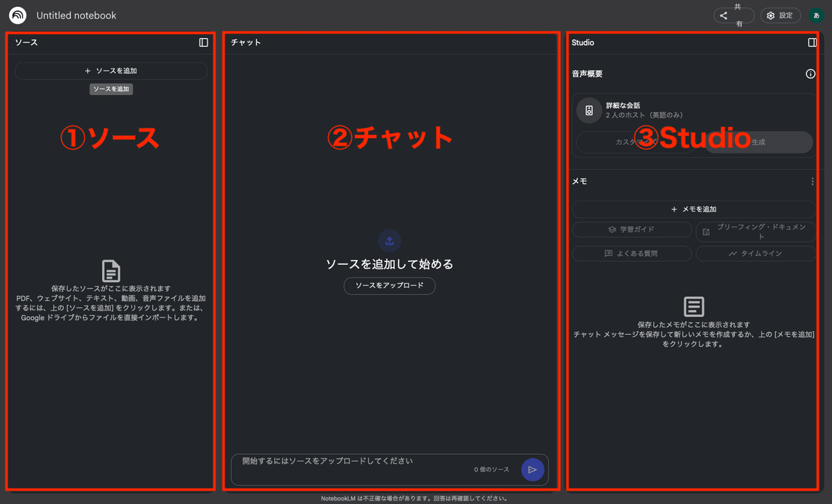The image size is (832, 504).
Task: Collapse the ソース panel
Action: coord(203,42)
